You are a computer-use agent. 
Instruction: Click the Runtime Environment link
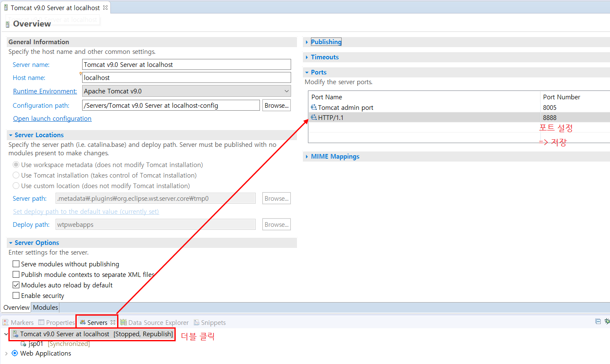(x=45, y=91)
